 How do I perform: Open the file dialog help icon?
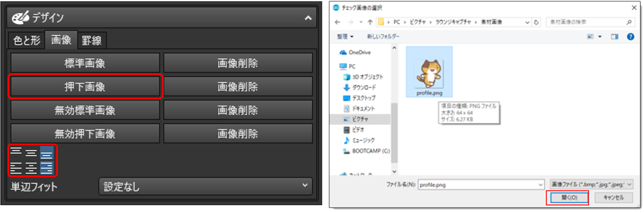click(x=630, y=37)
